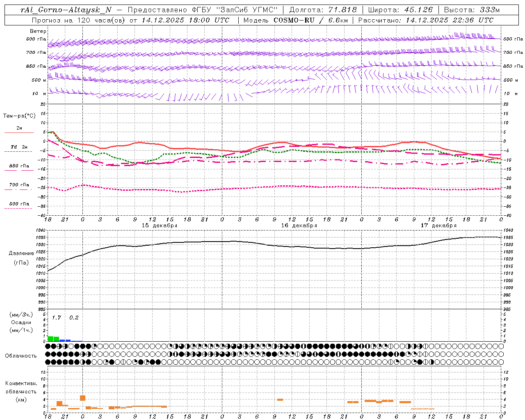Click the 17 декабря date label
Screen dimensions: 525x420
(438, 226)
